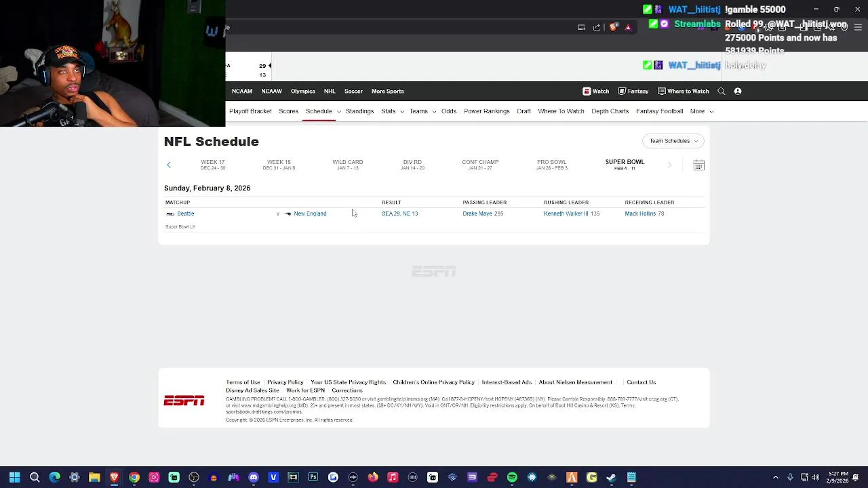Select SUPER BOWL schedule tab
Screen dimensions: 868x488
coord(625,165)
